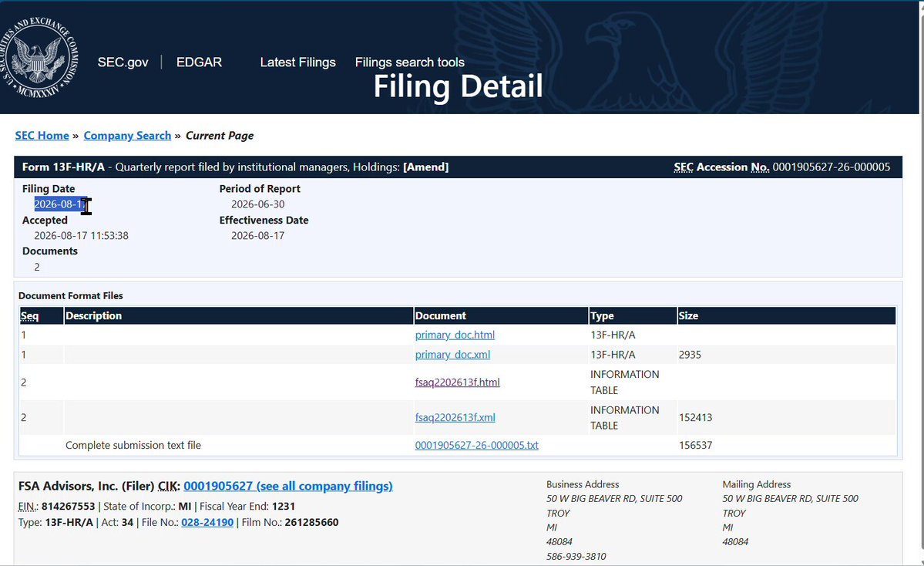Open the fsaq2202613f.html information table
924x566 pixels.
click(457, 382)
